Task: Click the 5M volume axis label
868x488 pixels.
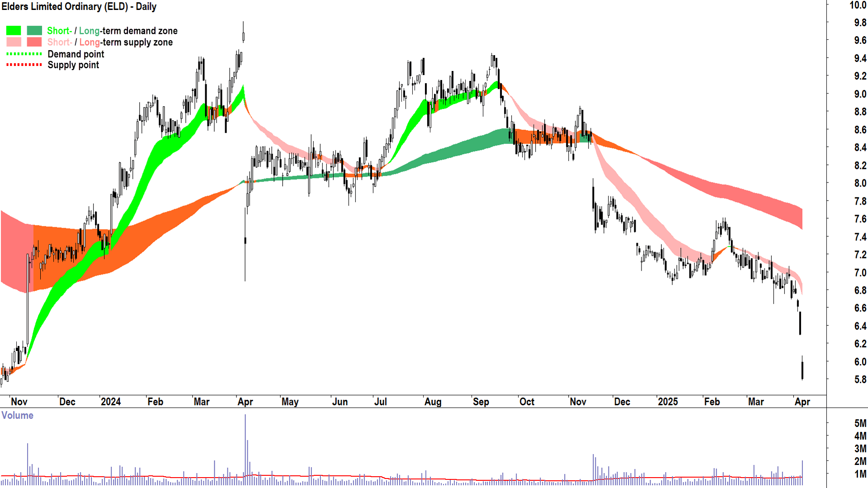Action: click(860, 423)
